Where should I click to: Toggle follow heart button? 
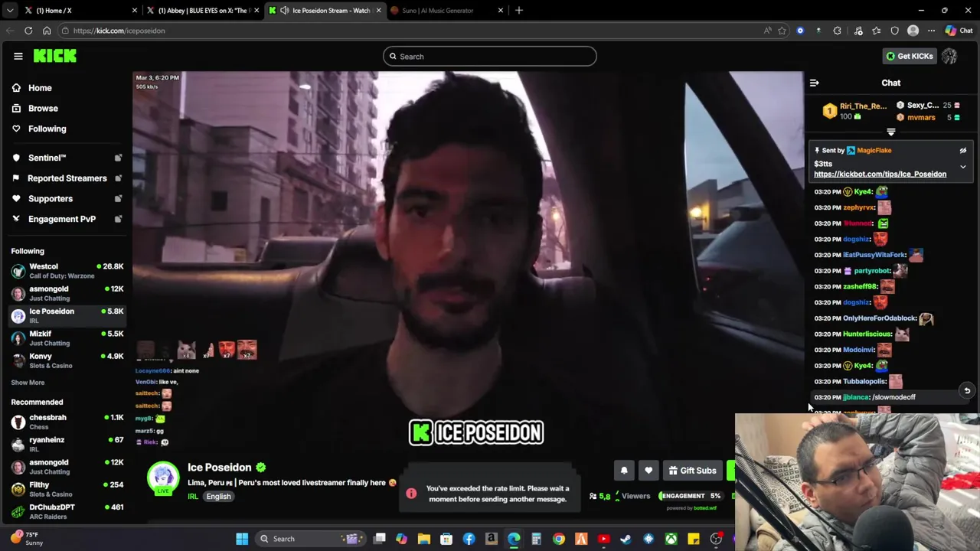point(648,471)
